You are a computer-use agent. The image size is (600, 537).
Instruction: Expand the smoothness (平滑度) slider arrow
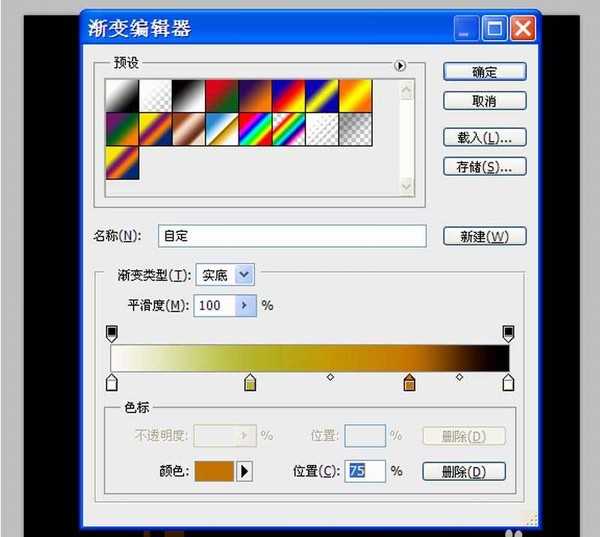[246, 305]
